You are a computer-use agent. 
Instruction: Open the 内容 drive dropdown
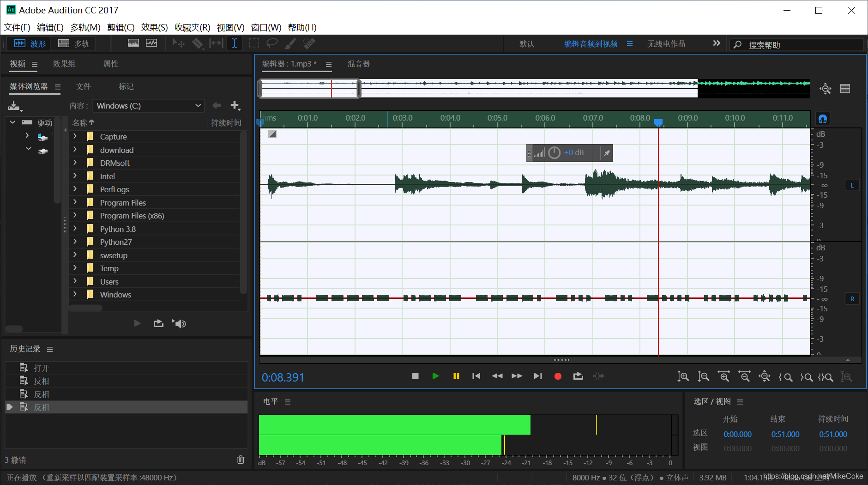point(149,106)
